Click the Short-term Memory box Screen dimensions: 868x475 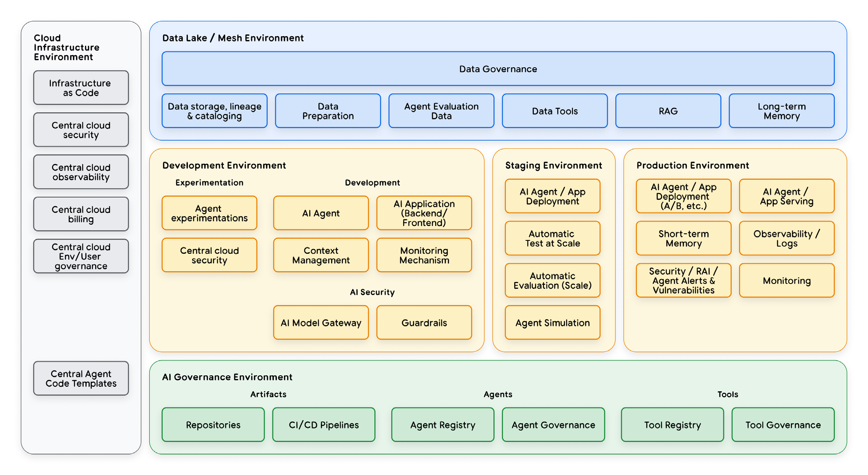[x=683, y=239]
